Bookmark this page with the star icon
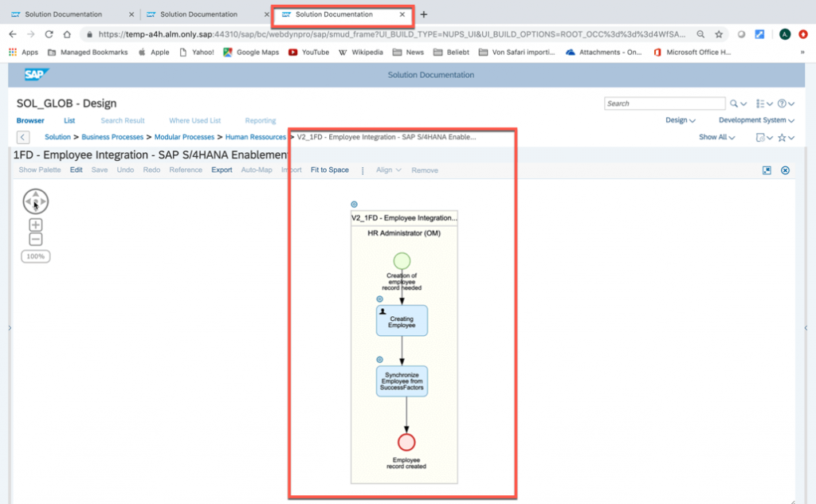The height and width of the screenshot is (504, 816). pyautogui.click(x=719, y=34)
